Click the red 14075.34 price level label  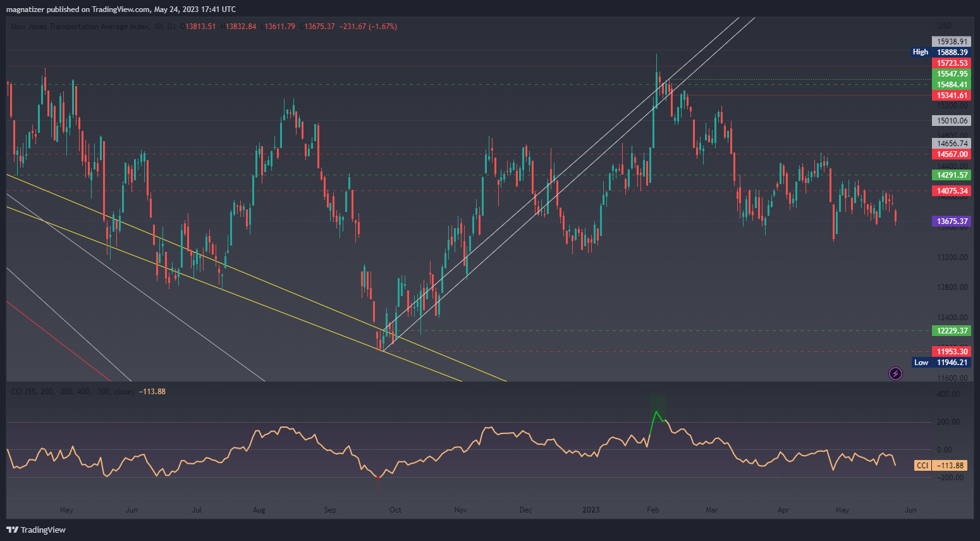point(952,191)
